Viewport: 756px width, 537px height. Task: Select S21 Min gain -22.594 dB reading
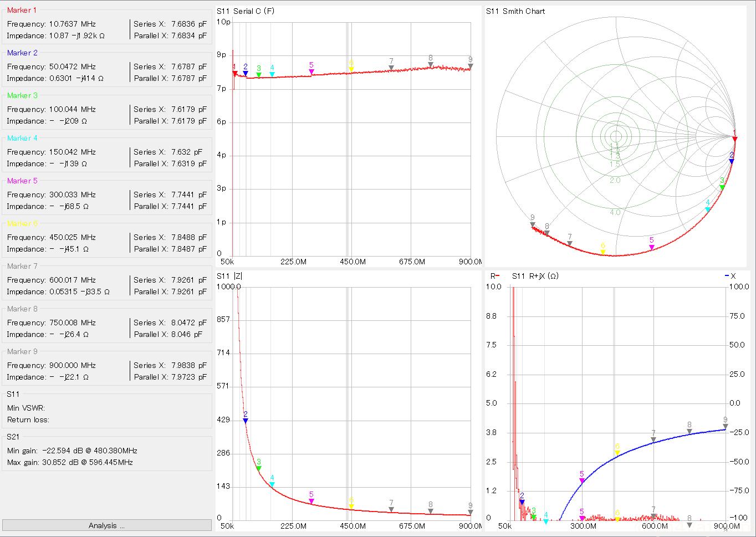72,451
